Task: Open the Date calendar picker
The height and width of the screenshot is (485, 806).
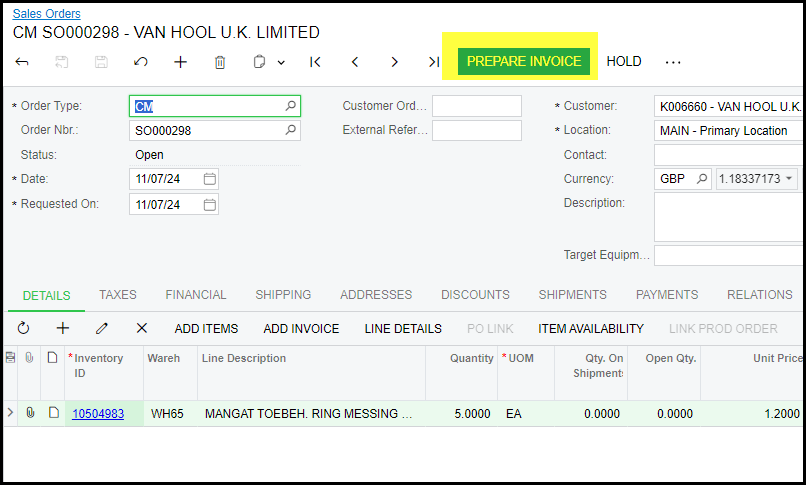Action: click(x=209, y=179)
